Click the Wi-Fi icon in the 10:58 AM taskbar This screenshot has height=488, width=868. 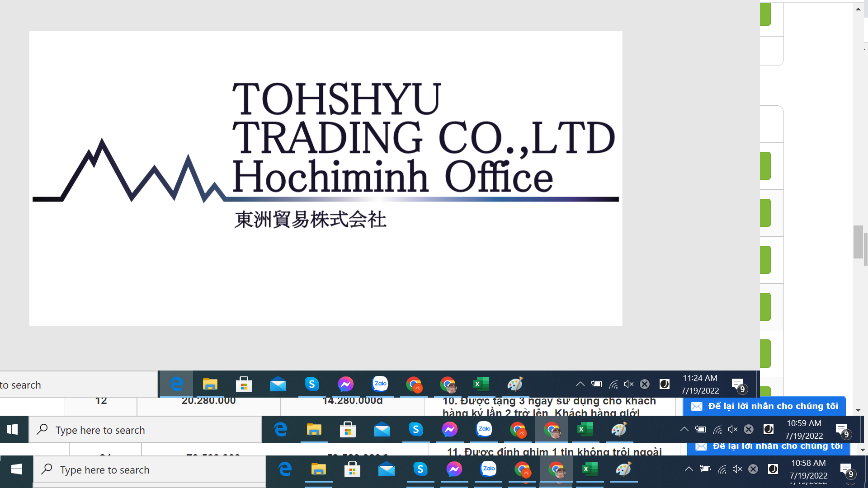tap(722, 469)
